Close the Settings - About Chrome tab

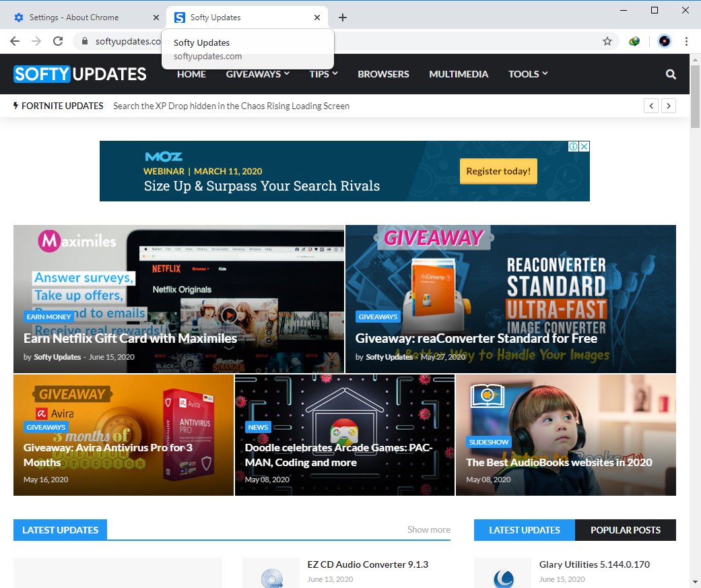pos(156,18)
